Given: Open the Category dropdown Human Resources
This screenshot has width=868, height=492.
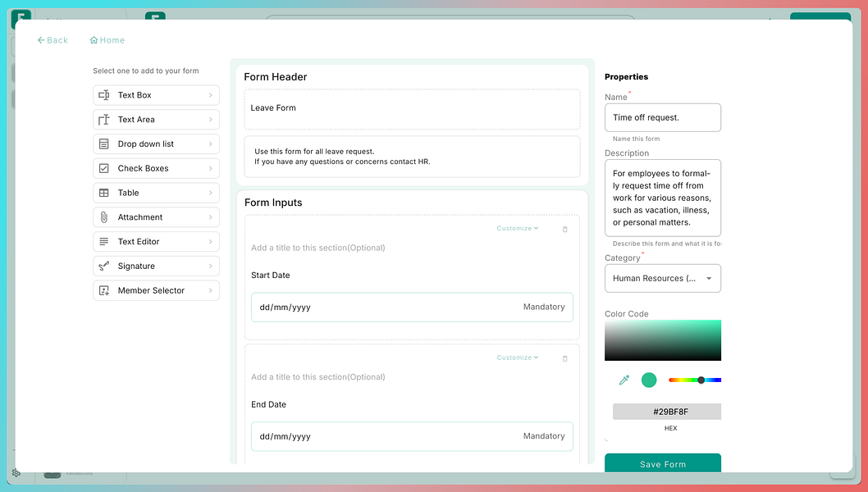Looking at the screenshot, I should coord(663,278).
